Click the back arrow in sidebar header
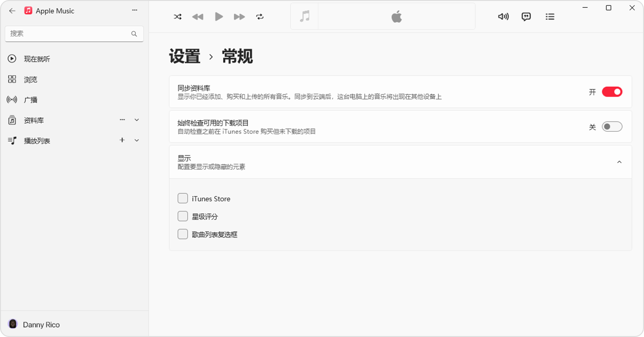Viewport: 644px width, 337px height. tap(12, 11)
